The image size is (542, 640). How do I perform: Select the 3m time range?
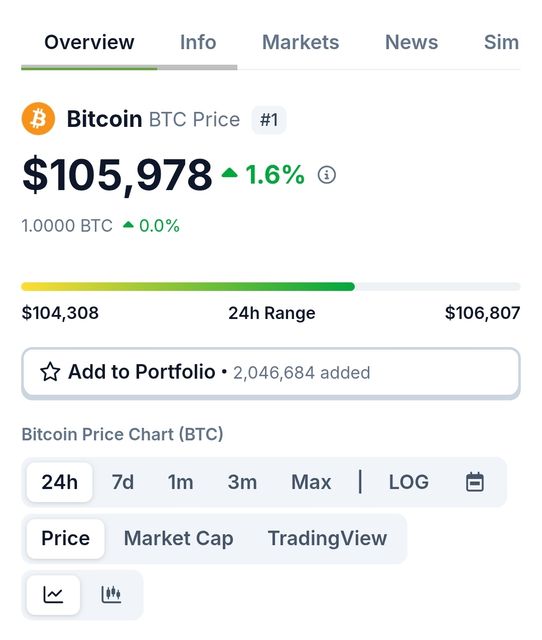[242, 482]
